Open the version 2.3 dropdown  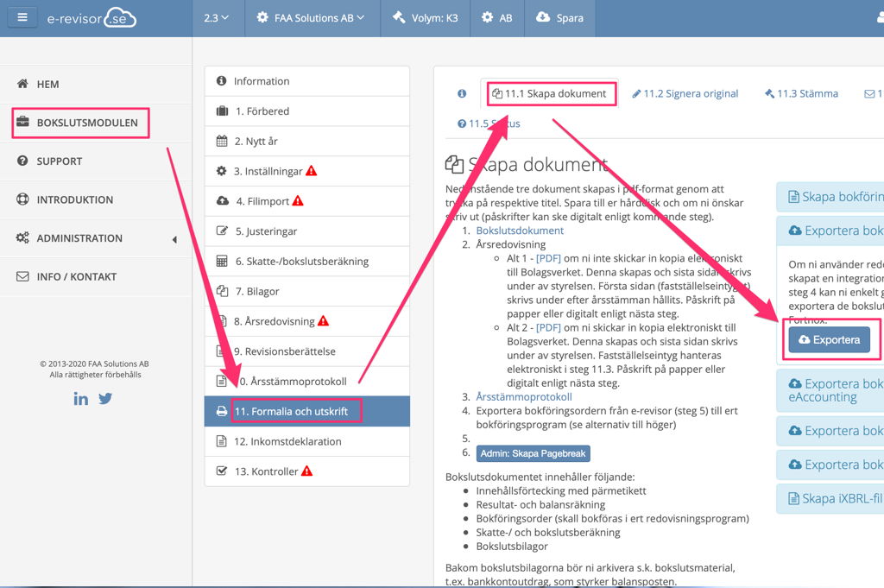(x=216, y=17)
